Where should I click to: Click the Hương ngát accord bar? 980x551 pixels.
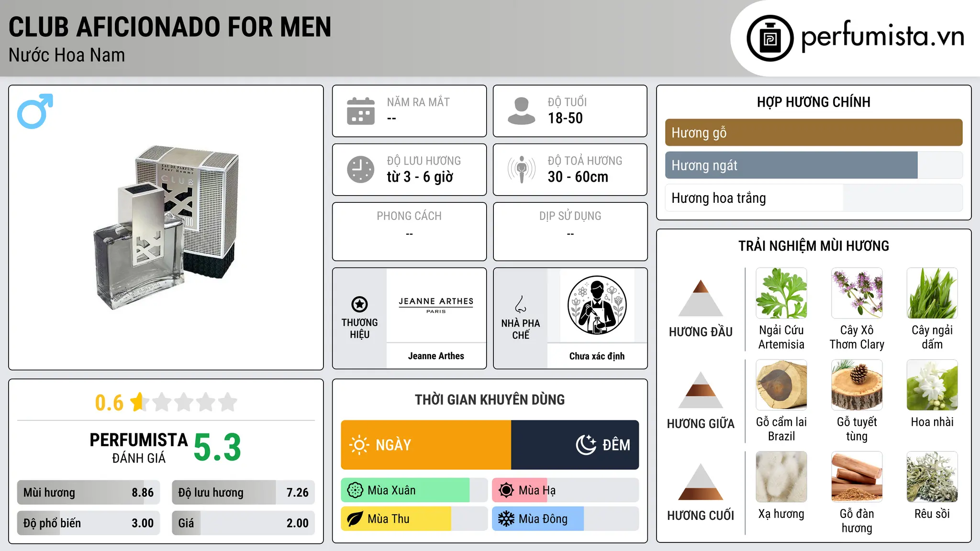click(x=813, y=165)
